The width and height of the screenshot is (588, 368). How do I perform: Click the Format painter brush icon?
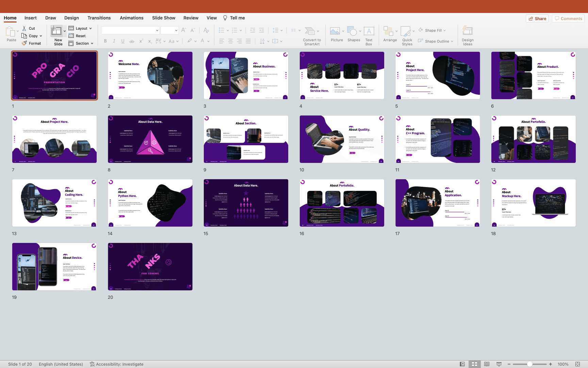(x=24, y=43)
